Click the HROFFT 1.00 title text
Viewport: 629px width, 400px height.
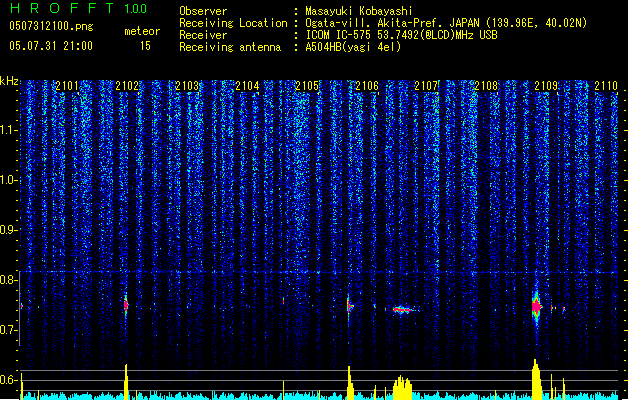79,8
